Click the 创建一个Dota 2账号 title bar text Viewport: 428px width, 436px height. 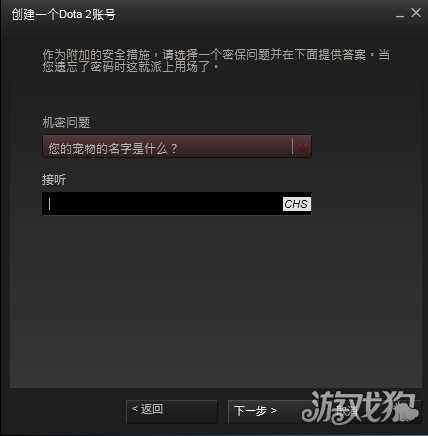click(x=64, y=15)
